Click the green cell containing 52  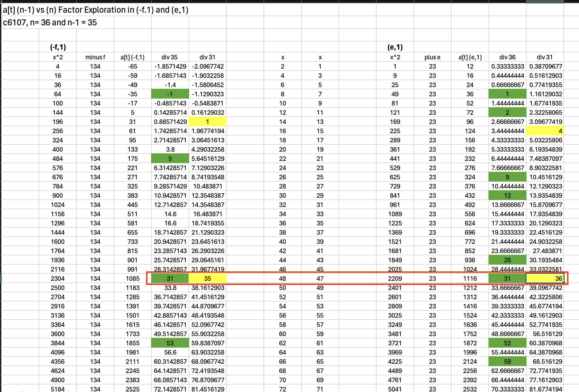pos(507,343)
